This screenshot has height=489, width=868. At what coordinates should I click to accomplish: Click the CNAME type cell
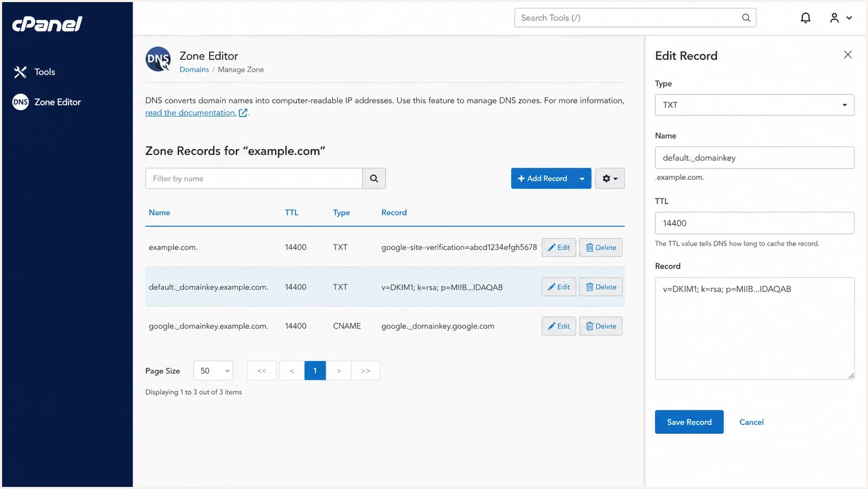click(x=347, y=326)
